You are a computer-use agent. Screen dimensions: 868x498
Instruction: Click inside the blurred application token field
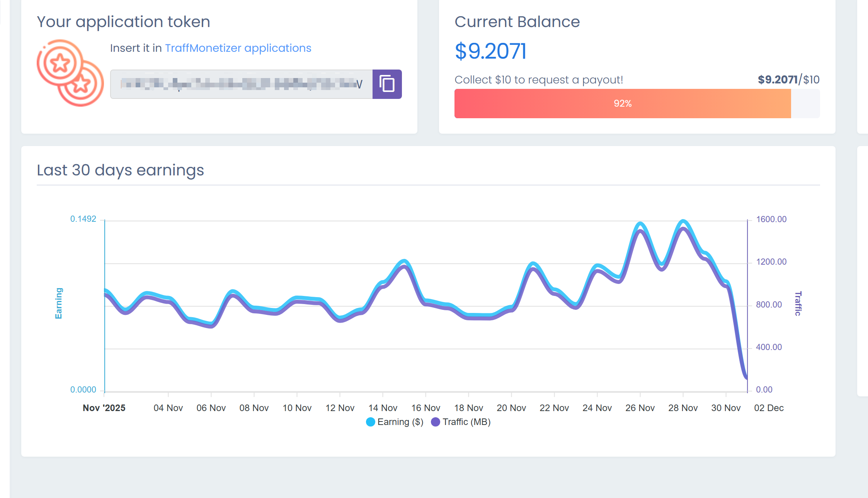tap(241, 84)
